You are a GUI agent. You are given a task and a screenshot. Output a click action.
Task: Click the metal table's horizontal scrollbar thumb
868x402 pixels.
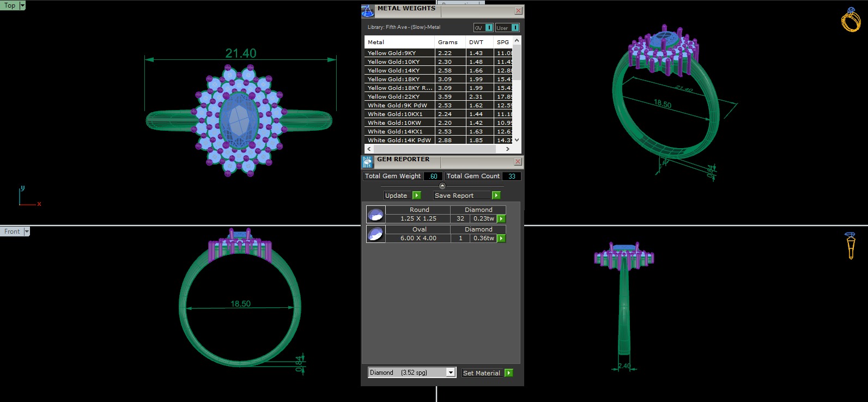coord(435,149)
